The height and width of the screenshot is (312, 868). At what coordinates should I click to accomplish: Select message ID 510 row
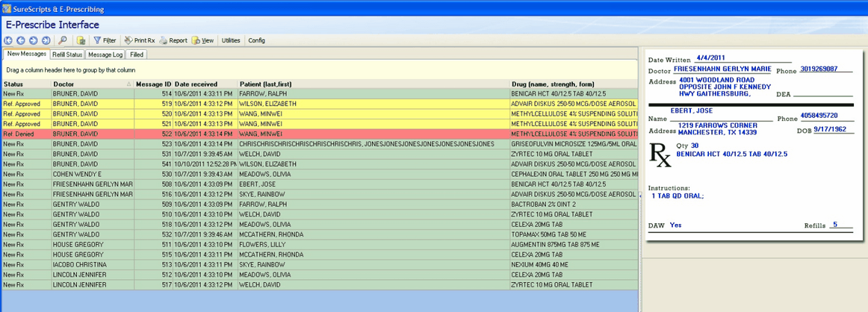tap(320, 214)
